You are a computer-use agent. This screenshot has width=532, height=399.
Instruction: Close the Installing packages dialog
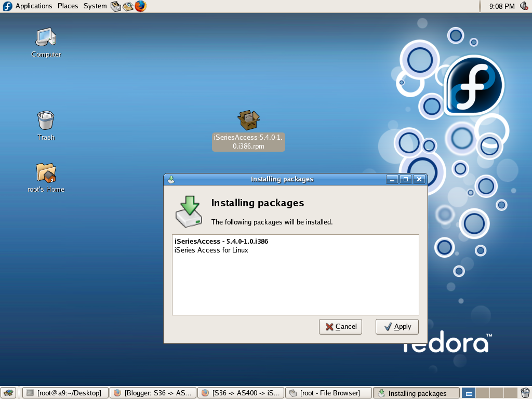coord(419,179)
